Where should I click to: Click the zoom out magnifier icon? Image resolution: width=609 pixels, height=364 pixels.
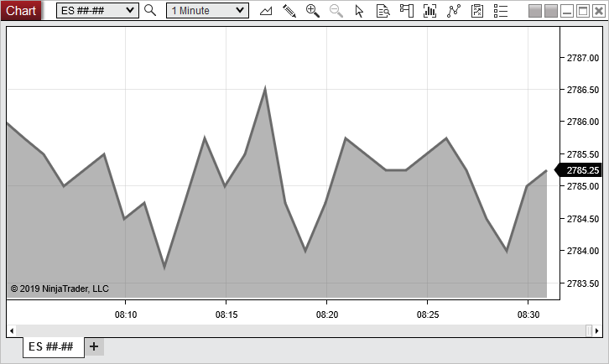coord(336,11)
